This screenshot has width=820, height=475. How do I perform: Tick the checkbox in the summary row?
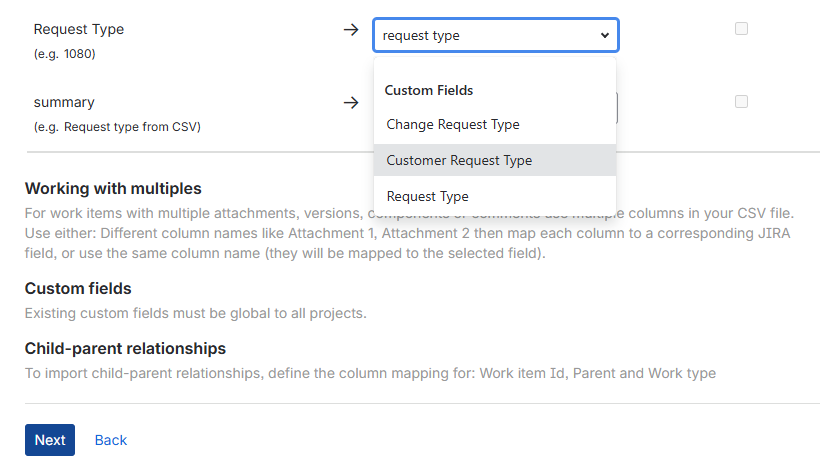click(741, 101)
